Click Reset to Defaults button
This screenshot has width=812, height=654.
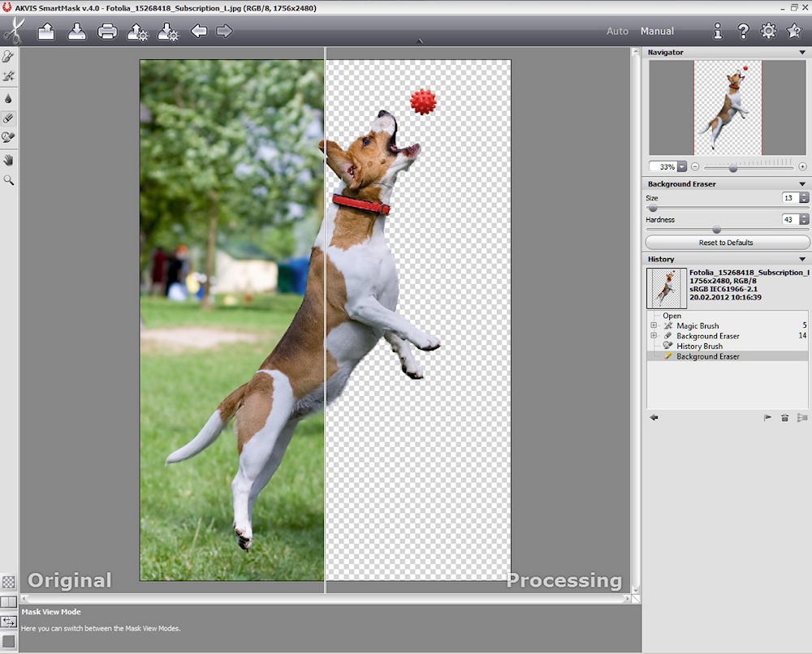click(727, 243)
